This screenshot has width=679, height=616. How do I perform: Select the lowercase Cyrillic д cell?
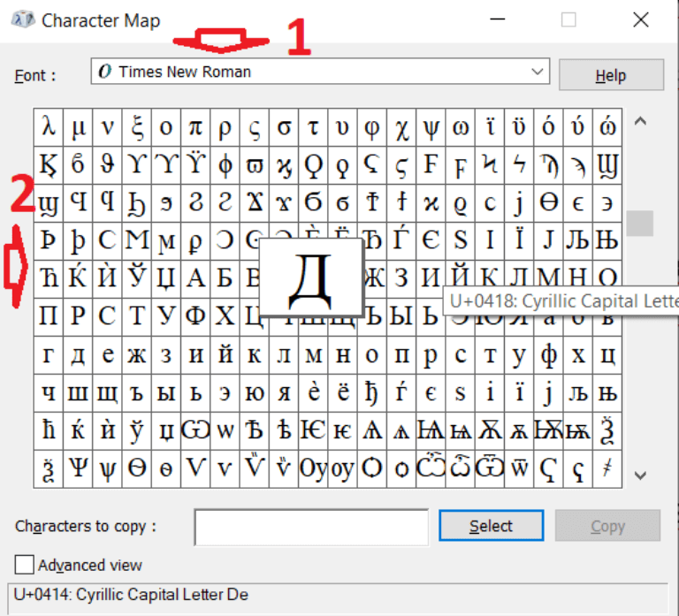tap(78, 355)
